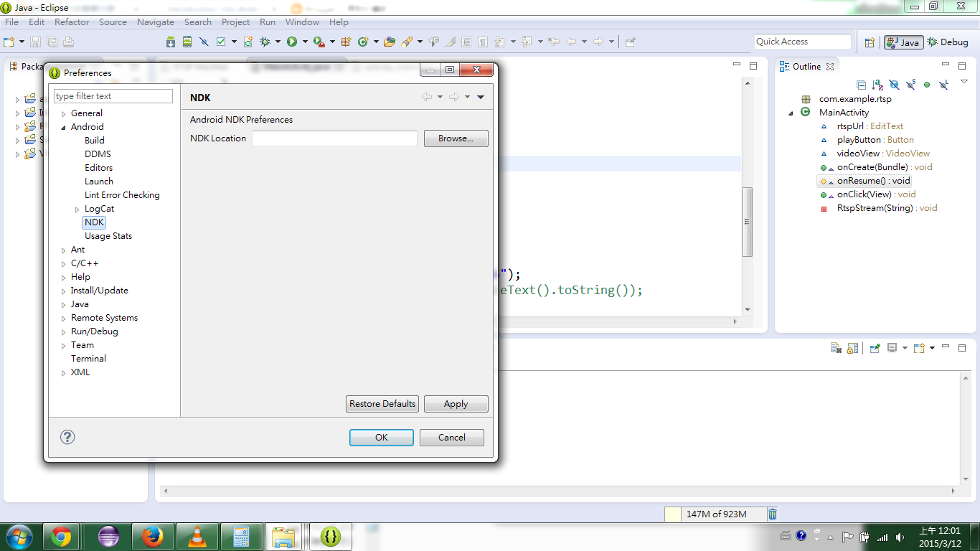This screenshot has width=980, height=551.
Task: Click the VLC cone icon in the taskbar
Action: (x=197, y=537)
